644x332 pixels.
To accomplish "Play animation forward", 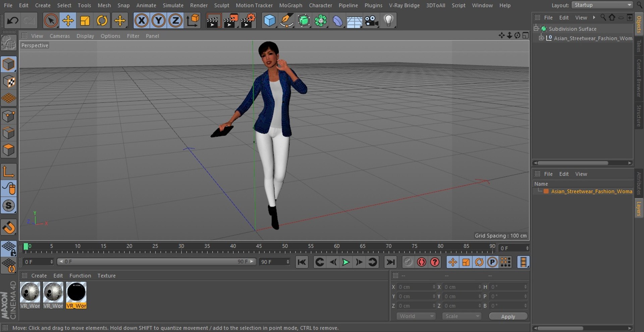I will point(346,262).
